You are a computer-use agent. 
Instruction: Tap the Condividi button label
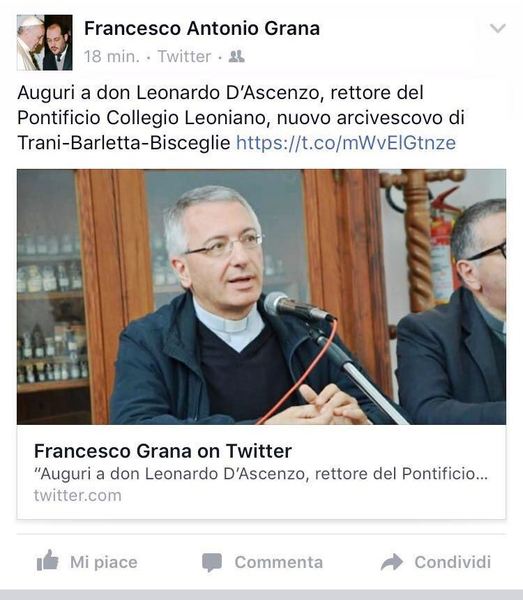point(453,562)
